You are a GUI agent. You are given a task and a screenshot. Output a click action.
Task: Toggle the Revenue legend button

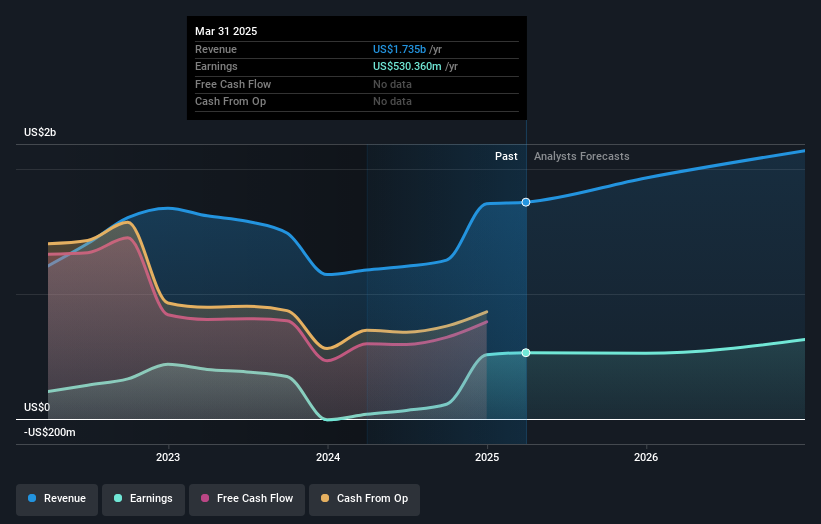click(x=57, y=499)
